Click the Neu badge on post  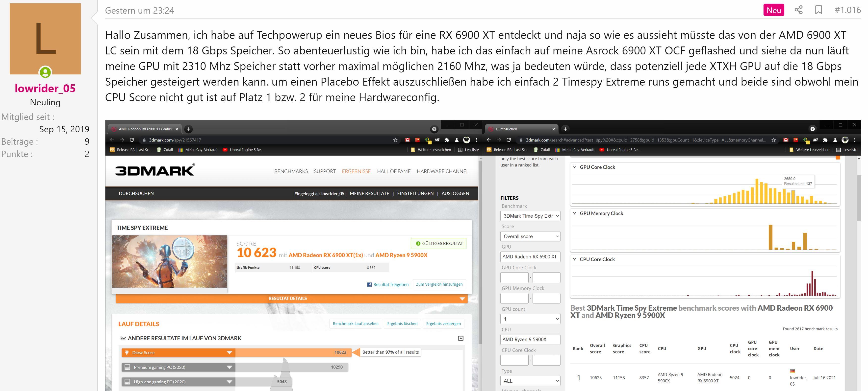tap(774, 10)
